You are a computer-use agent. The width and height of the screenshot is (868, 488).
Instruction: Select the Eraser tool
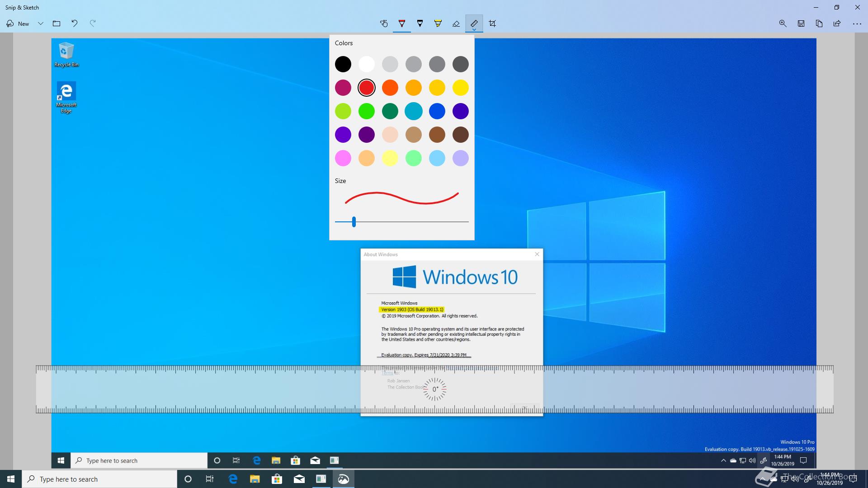(456, 23)
